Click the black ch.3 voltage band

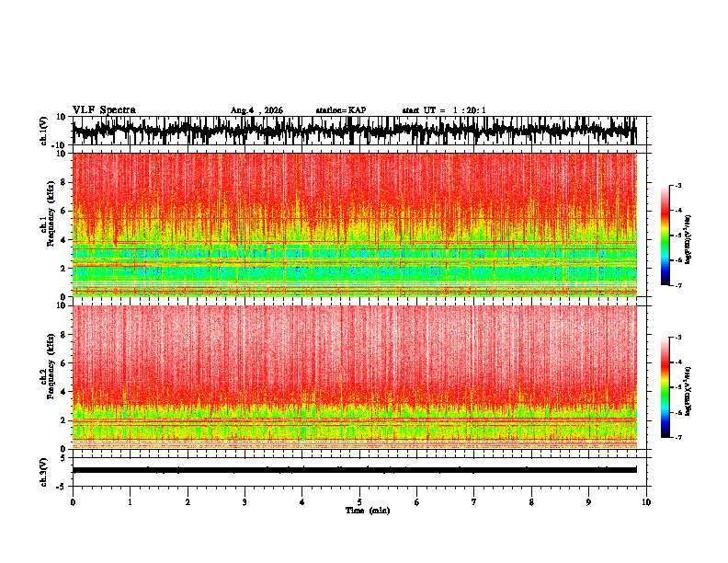coord(355,470)
